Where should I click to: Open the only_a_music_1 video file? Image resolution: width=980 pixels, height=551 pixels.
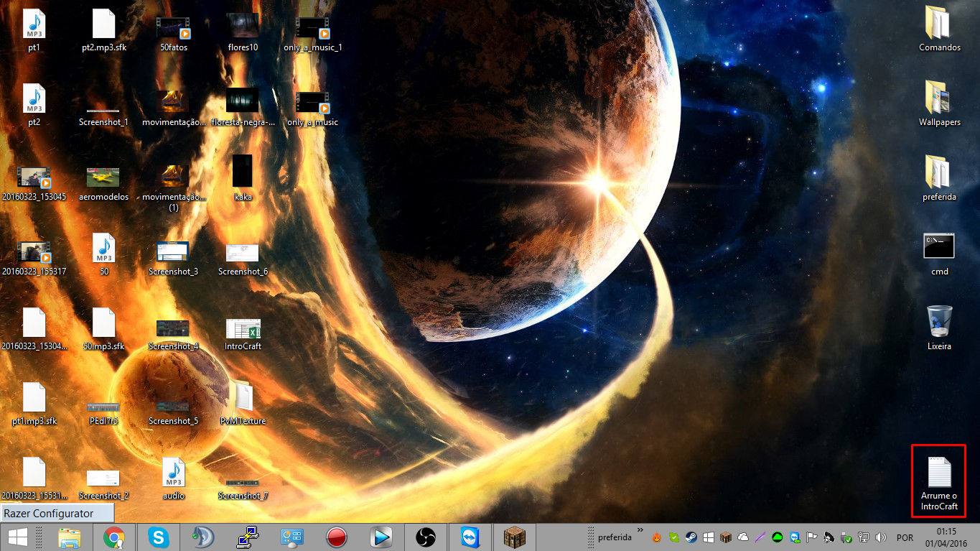point(312,31)
